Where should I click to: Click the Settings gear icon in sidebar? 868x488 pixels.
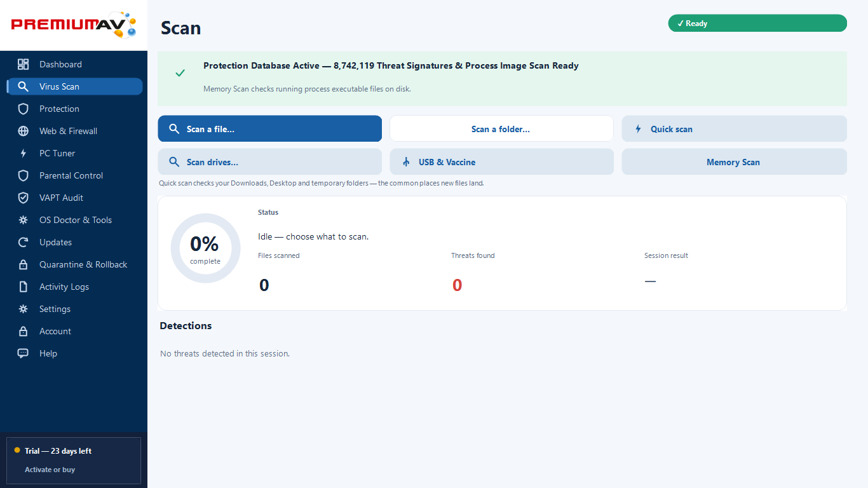(24, 309)
